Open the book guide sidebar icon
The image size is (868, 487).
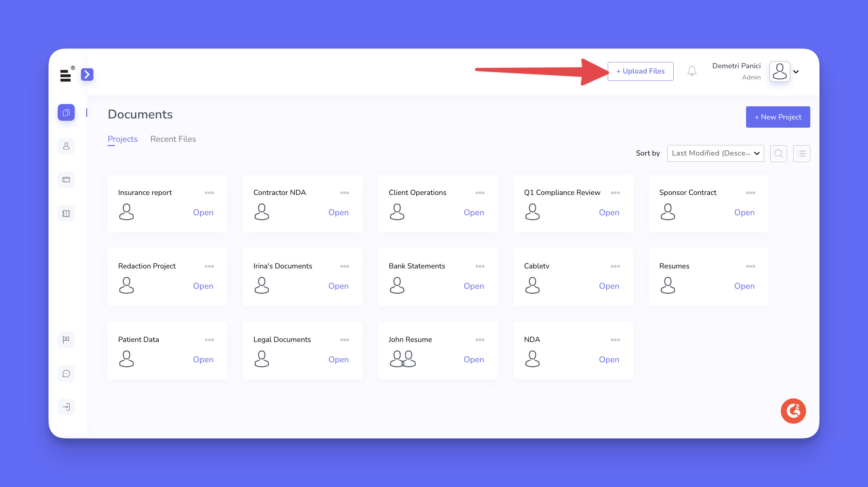coord(66,213)
